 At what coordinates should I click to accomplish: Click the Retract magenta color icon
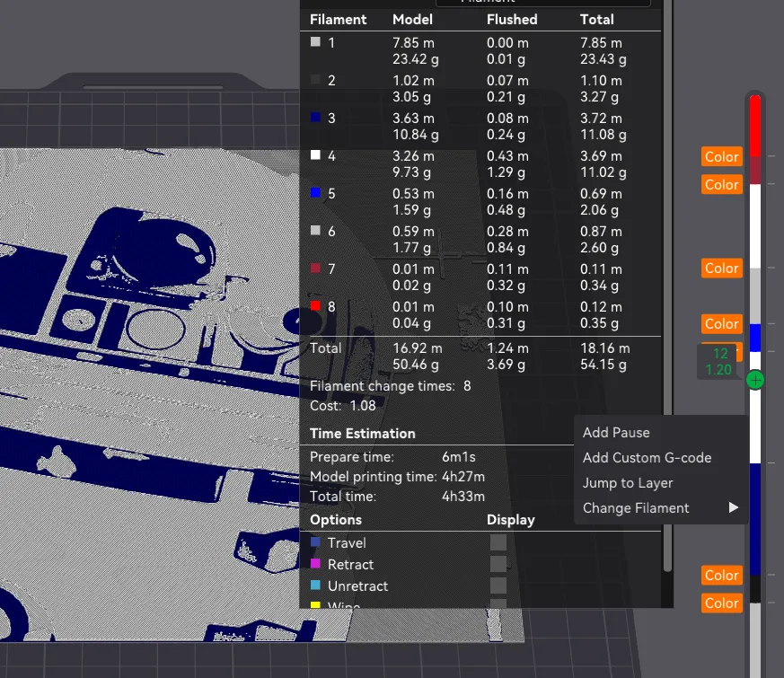click(315, 563)
